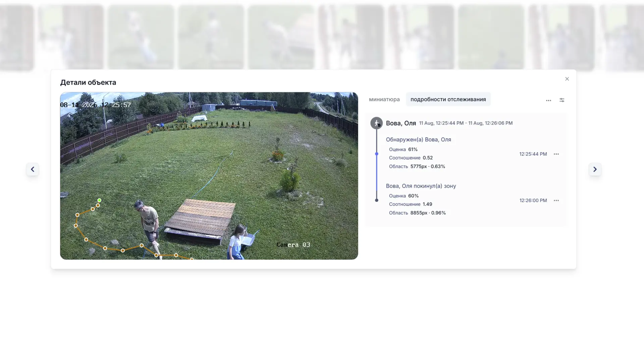Click the camera snapshot image from Camera 03
Image resolution: width=644 pixels, height=337 pixels.
click(x=209, y=176)
